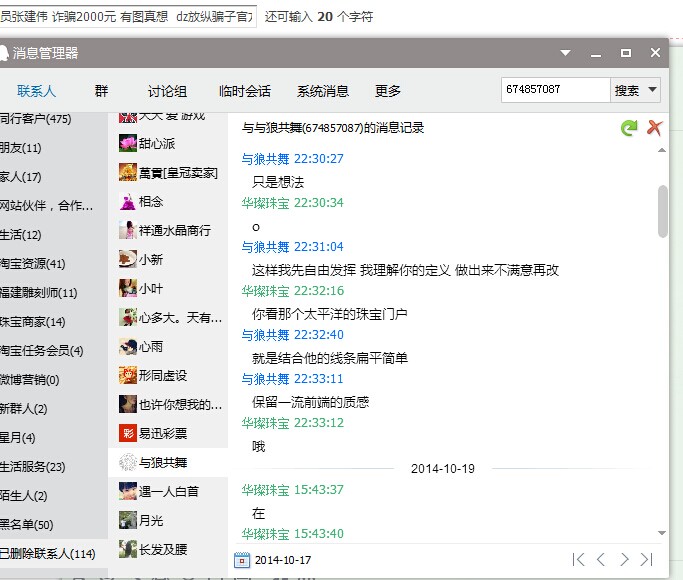Select the 小叶 contact avatar
Image resolution: width=683 pixels, height=580 pixels.
(128, 288)
